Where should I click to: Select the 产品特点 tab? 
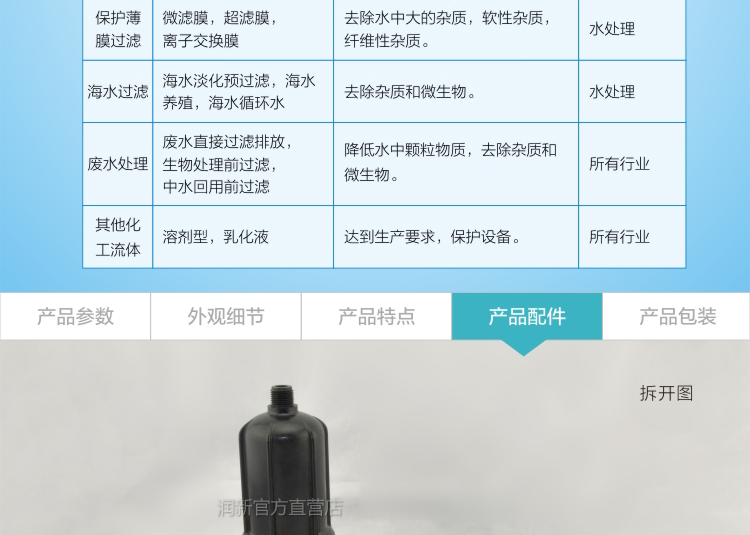[x=376, y=317]
